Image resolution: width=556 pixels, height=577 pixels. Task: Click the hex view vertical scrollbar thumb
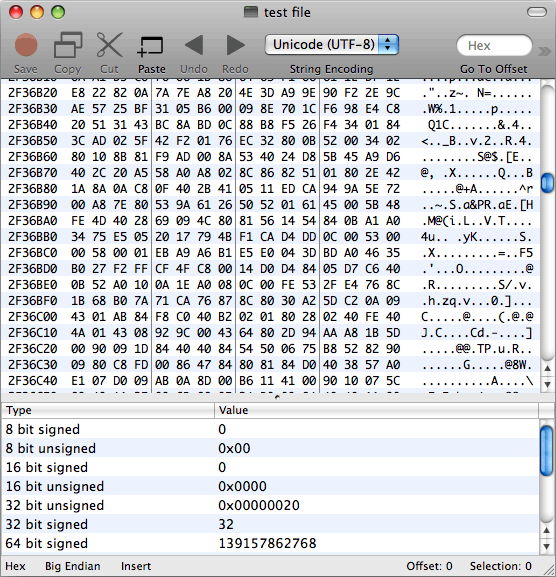[548, 183]
